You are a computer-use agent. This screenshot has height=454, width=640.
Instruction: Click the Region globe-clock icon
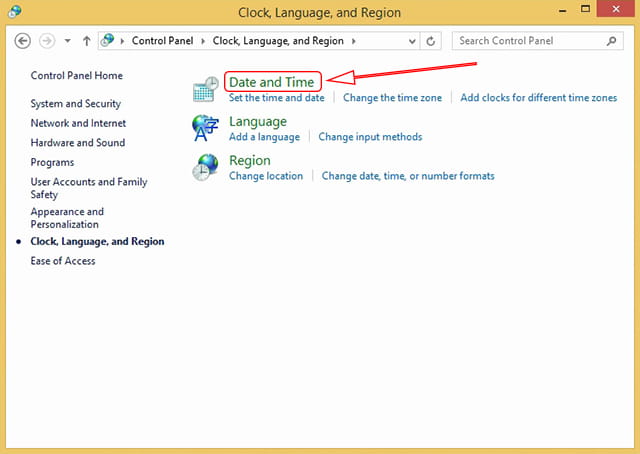(205, 167)
